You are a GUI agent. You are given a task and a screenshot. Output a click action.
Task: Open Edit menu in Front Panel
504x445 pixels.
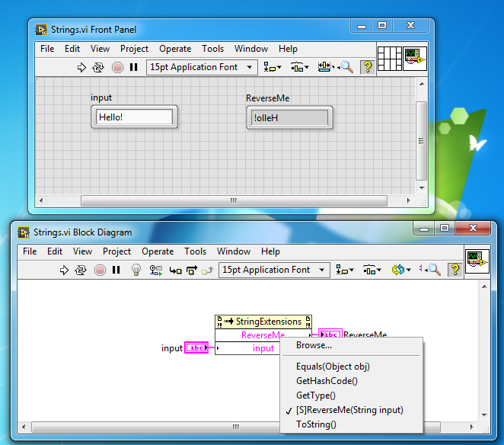click(72, 49)
